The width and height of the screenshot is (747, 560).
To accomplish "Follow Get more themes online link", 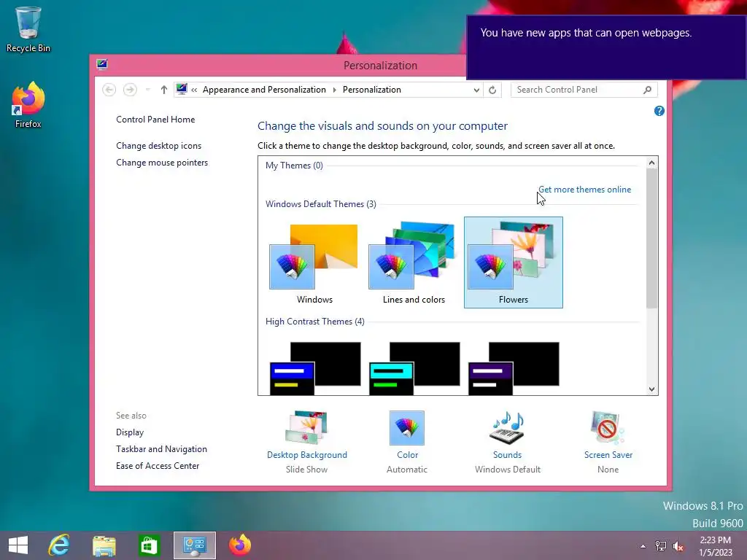I will 584,190.
